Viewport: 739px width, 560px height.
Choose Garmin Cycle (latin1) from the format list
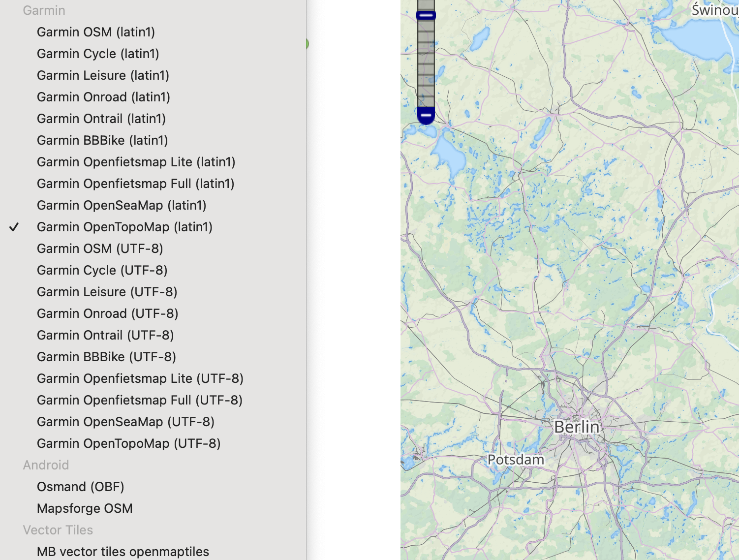click(x=98, y=54)
